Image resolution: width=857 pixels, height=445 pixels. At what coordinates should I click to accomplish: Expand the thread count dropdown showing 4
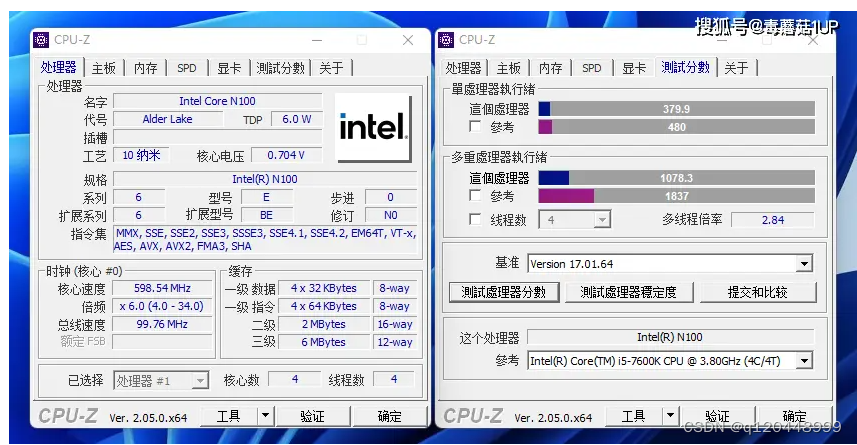[602, 220]
